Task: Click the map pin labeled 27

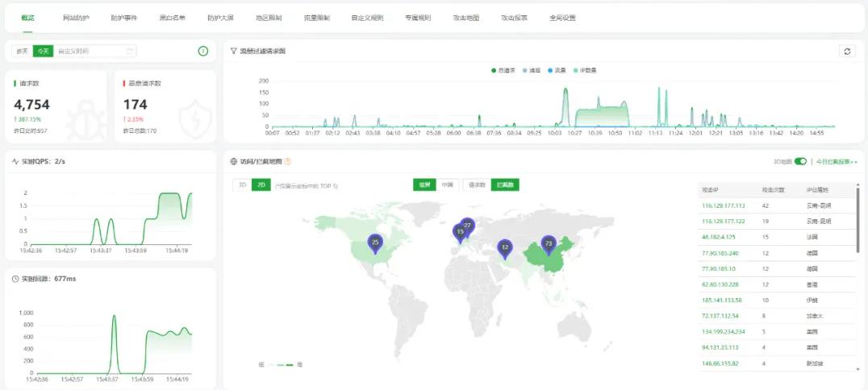Action: 468,226
